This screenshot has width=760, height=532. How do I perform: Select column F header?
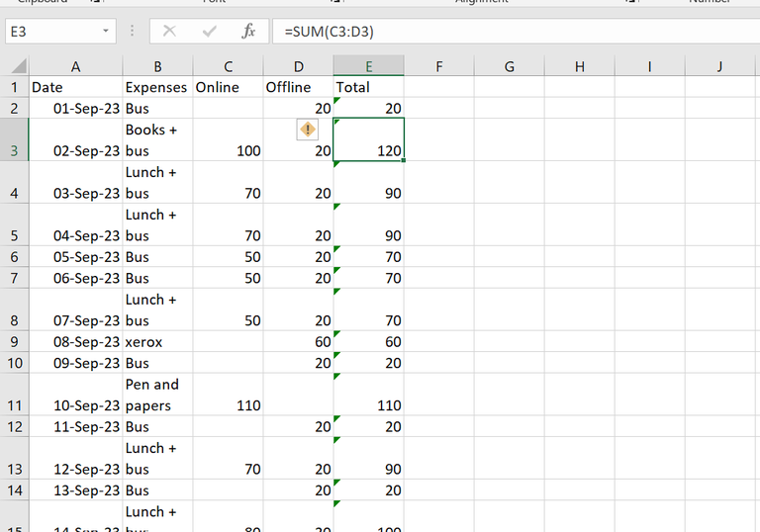[438, 66]
